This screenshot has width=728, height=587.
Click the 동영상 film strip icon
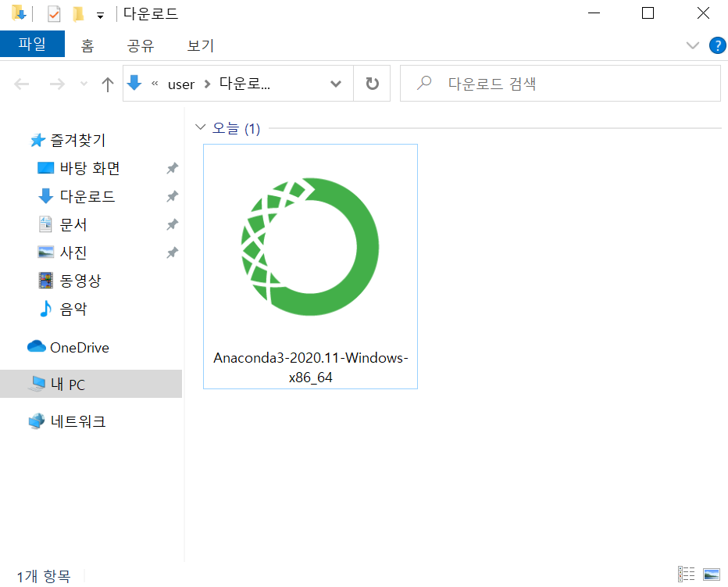click(x=45, y=281)
